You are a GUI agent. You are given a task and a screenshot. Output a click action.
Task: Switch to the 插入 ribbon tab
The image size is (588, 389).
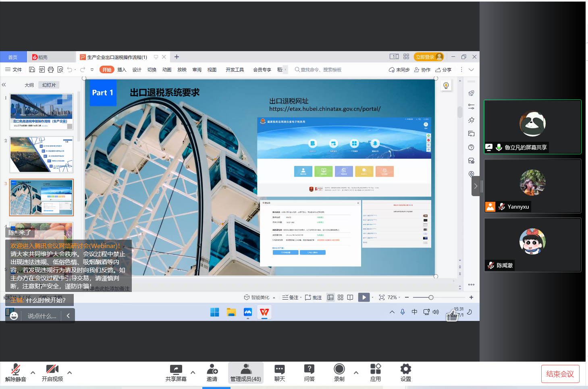(122, 70)
